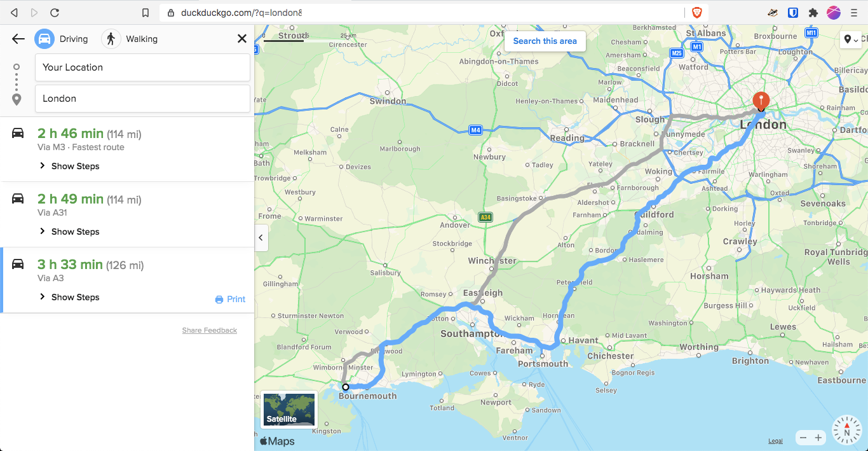
Task: Open the browser hamburger menu
Action: (854, 12)
